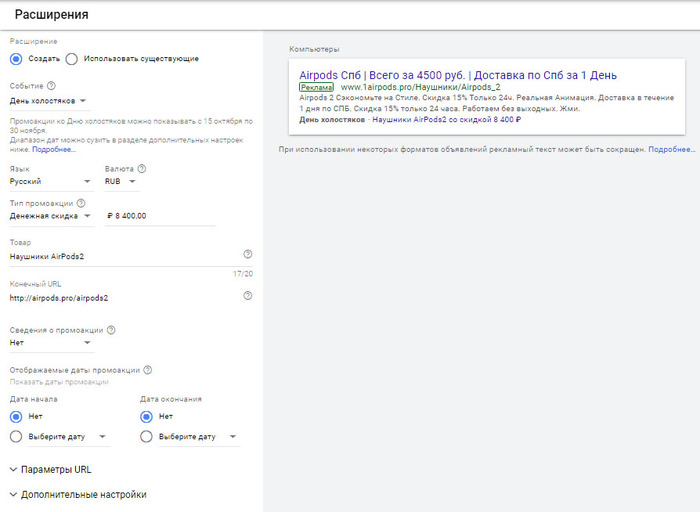The height and width of the screenshot is (512, 700).
Task: Click the help icon next to Событие
Action: point(51,86)
